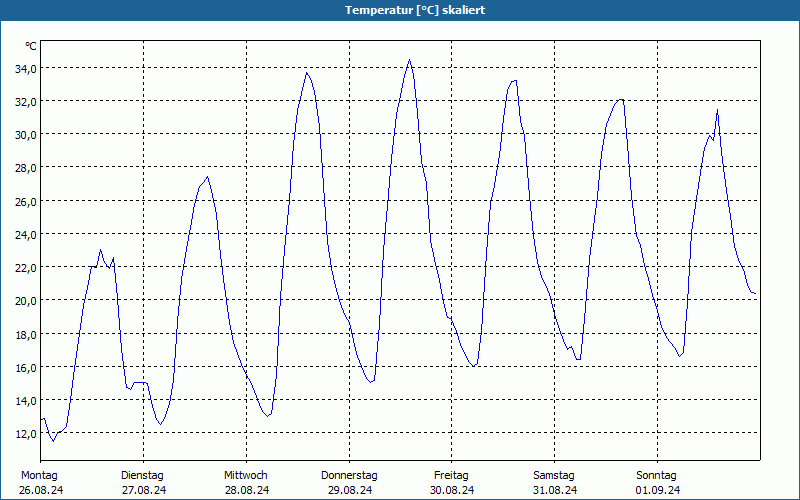The width and height of the screenshot is (800, 500).
Task: Select the 'Montag' day label
Action: click(39, 476)
